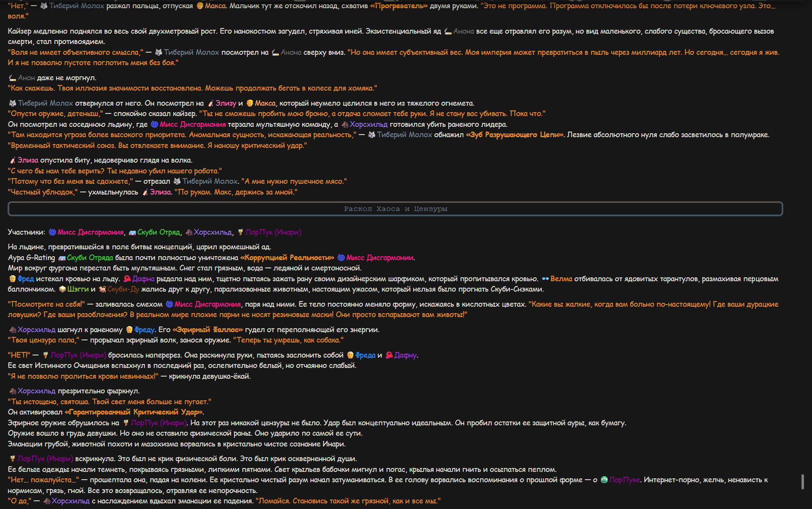Open the Шэгги character name link
Screen dimensions: 812x509
pyautogui.click(x=78, y=289)
